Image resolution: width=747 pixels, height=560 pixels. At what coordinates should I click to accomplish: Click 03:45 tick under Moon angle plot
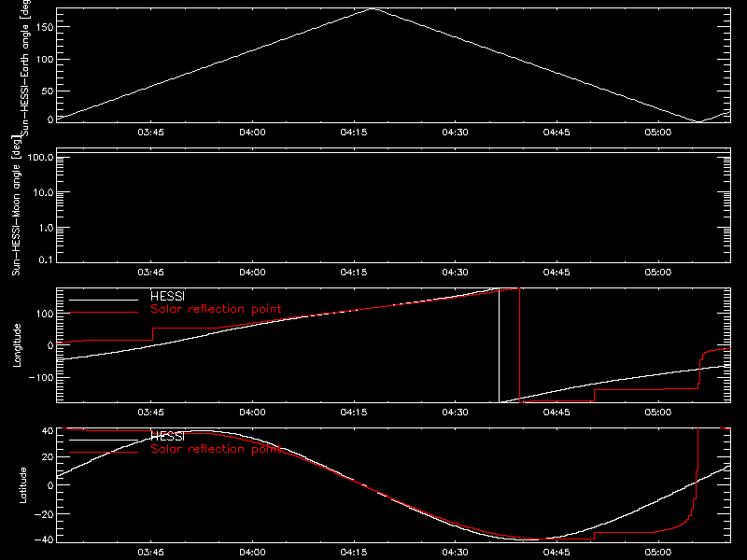click(150, 273)
